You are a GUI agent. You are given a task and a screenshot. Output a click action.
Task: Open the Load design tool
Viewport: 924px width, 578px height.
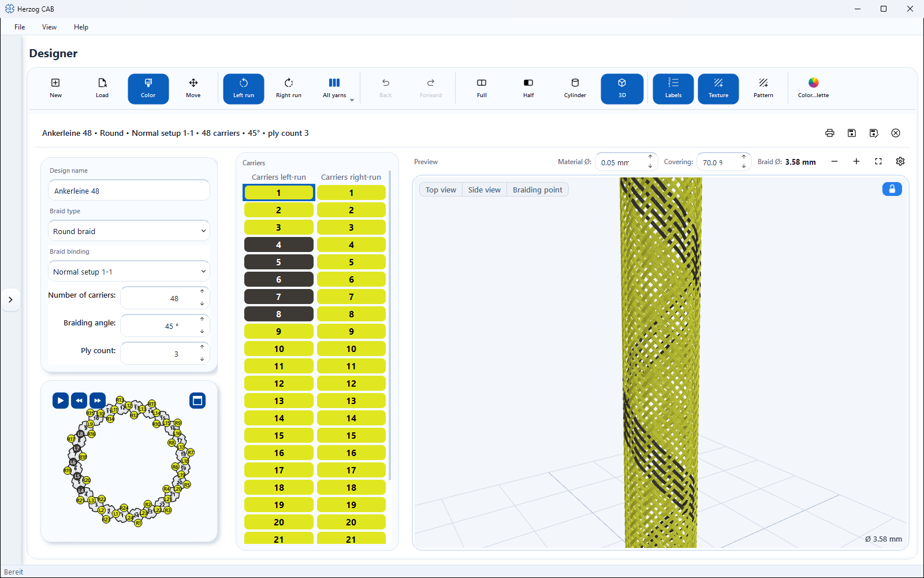coord(102,88)
